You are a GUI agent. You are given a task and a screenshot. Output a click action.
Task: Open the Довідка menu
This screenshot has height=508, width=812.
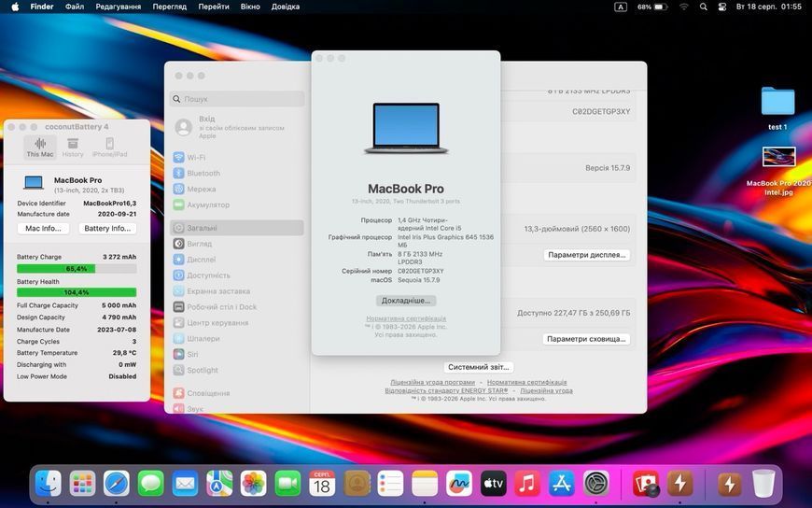click(286, 7)
